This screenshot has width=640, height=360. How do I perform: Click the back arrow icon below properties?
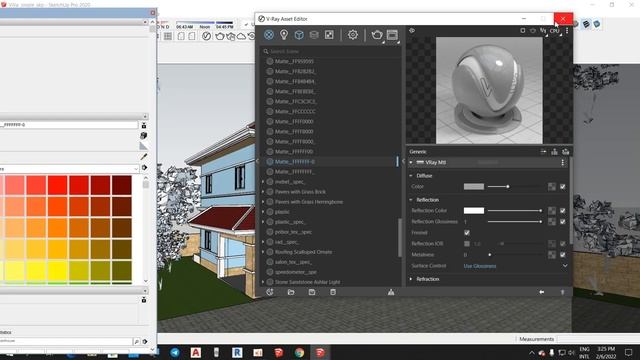(541, 292)
